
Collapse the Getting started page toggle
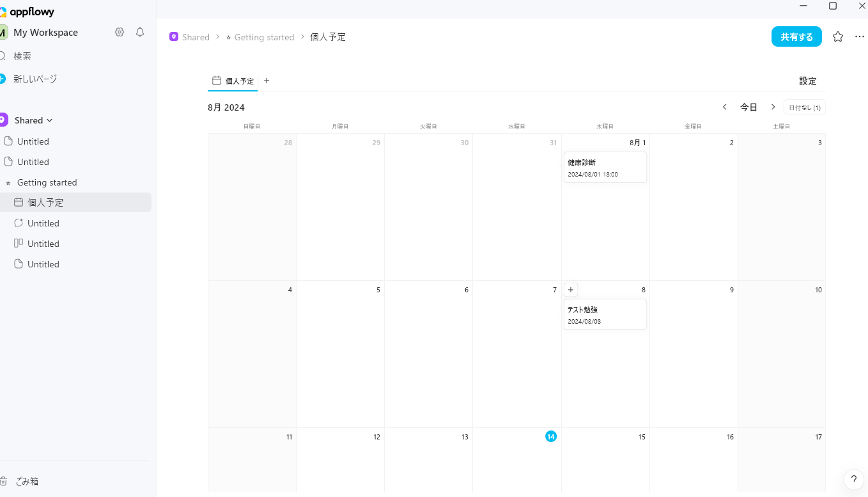pyautogui.click(x=8, y=183)
